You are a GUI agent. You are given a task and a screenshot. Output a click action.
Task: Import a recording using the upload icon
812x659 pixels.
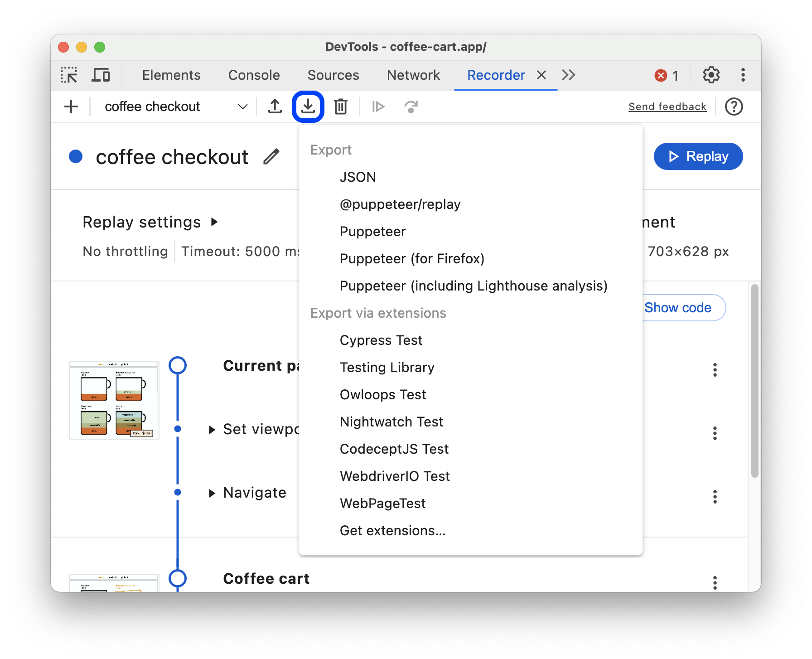pyautogui.click(x=275, y=107)
